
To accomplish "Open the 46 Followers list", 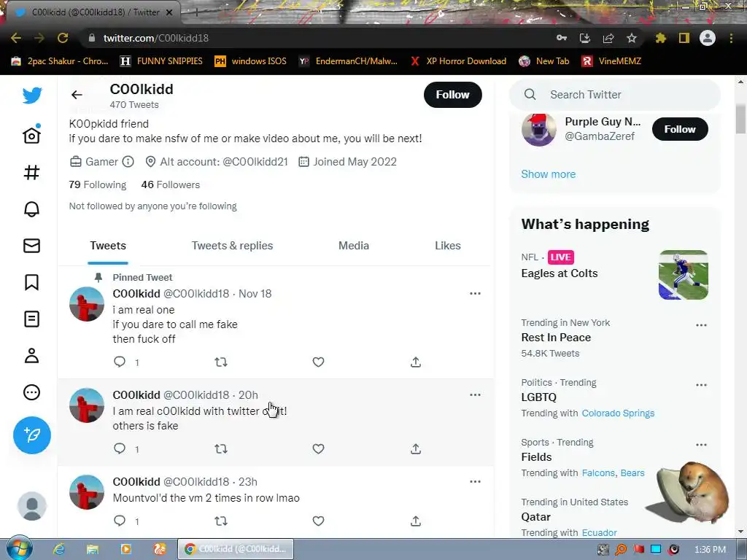I will [x=171, y=184].
